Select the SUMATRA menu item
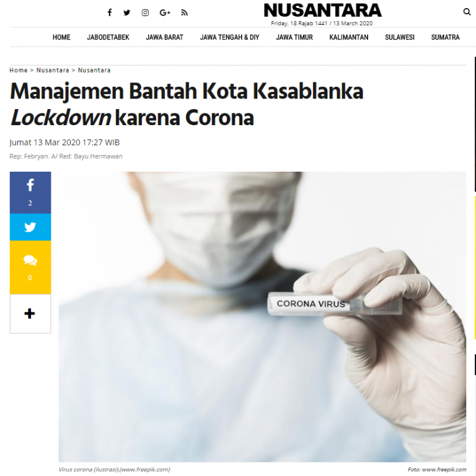Image resolution: width=476 pixels, height=476 pixels. pyautogui.click(x=446, y=37)
